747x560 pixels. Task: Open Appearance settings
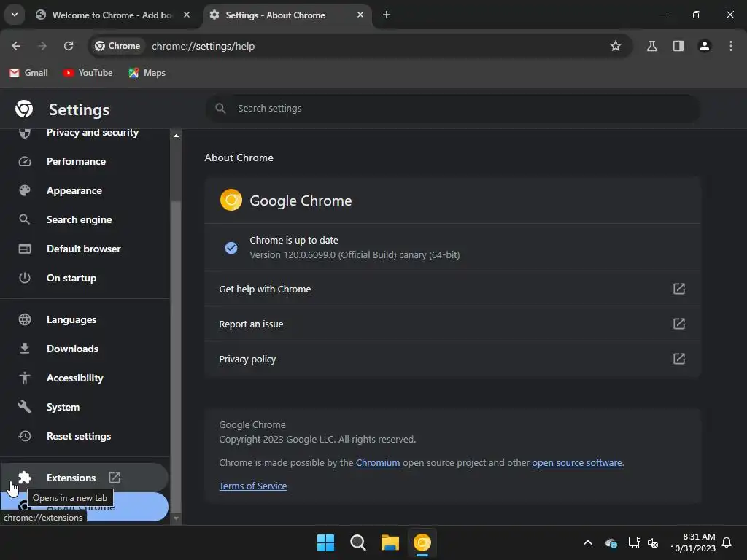coord(85,190)
